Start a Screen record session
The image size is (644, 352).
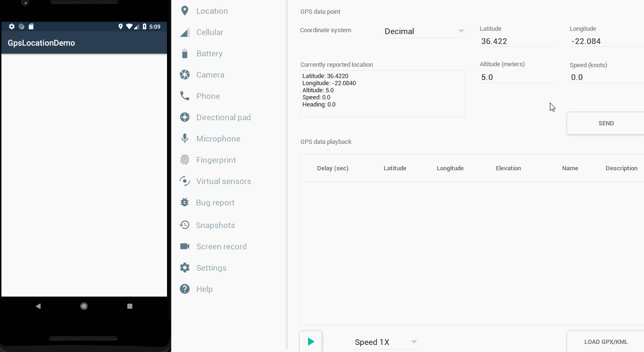(x=221, y=246)
